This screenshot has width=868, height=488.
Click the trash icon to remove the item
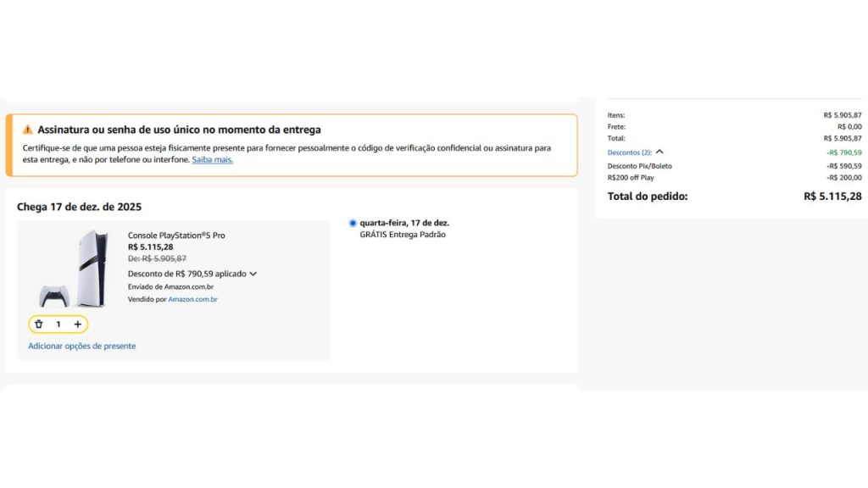pyautogui.click(x=39, y=324)
